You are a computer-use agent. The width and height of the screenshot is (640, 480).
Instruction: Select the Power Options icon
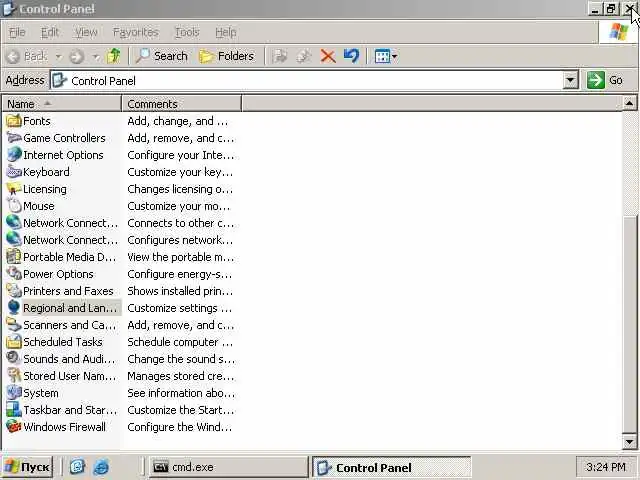(14, 274)
